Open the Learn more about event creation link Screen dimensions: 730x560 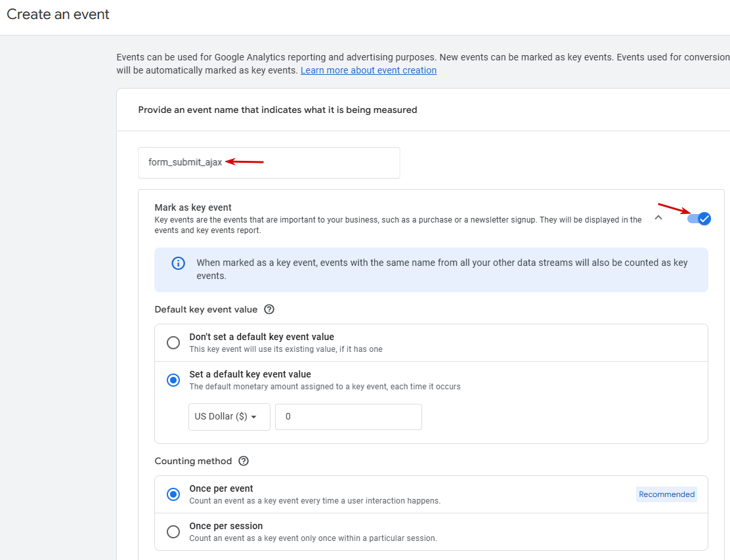point(368,70)
